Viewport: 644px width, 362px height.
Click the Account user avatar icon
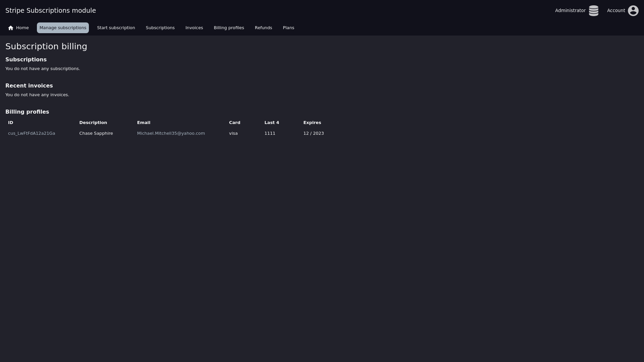coord(633,11)
